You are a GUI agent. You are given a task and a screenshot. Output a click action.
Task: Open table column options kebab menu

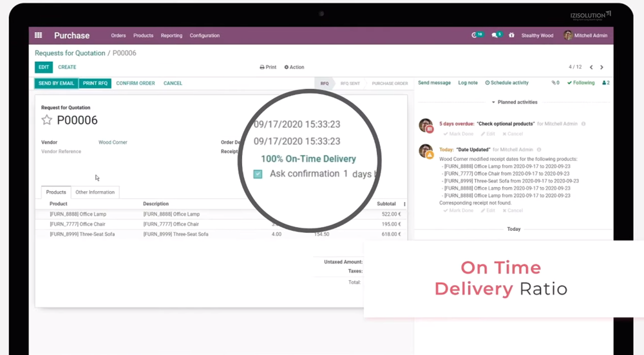(x=404, y=204)
